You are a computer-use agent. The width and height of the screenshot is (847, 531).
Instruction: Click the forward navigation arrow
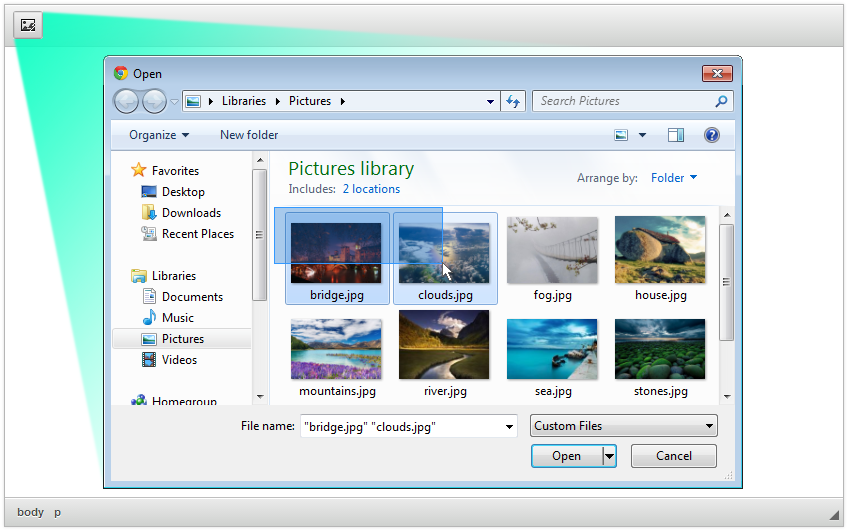pyautogui.click(x=154, y=101)
